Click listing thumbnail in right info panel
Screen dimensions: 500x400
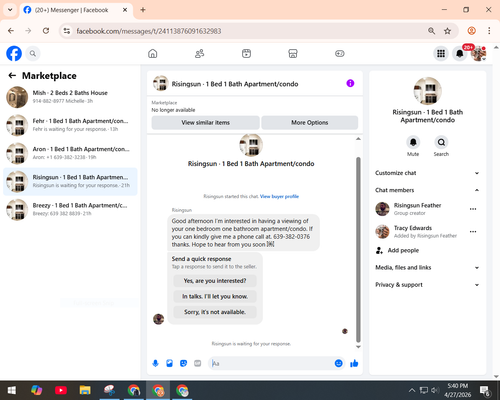click(x=428, y=91)
